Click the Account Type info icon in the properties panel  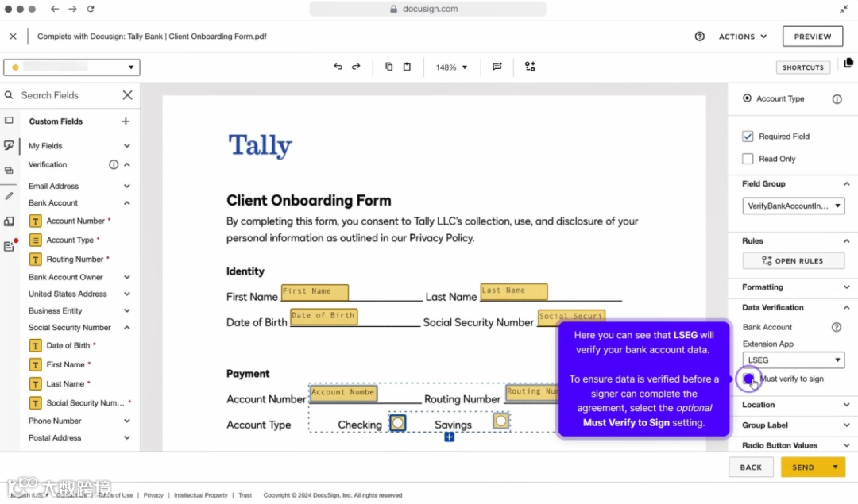[x=837, y=99]
